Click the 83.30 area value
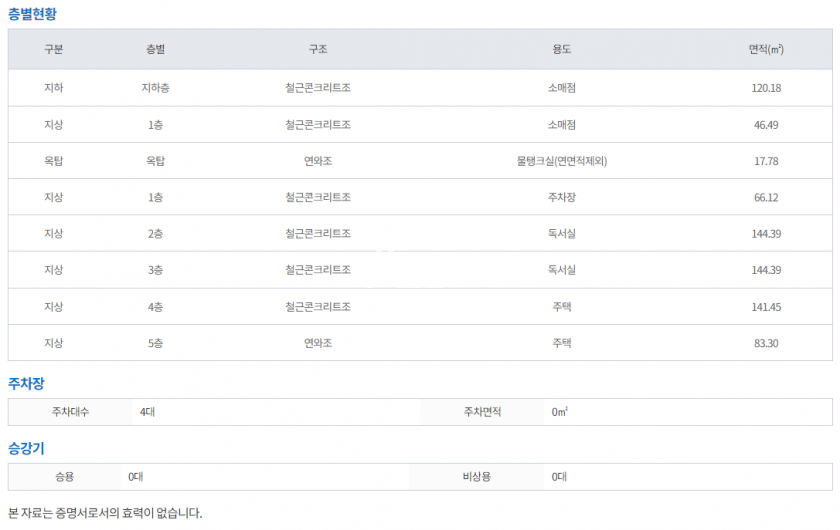Screen dimensions: 840x530 point(766,343)
